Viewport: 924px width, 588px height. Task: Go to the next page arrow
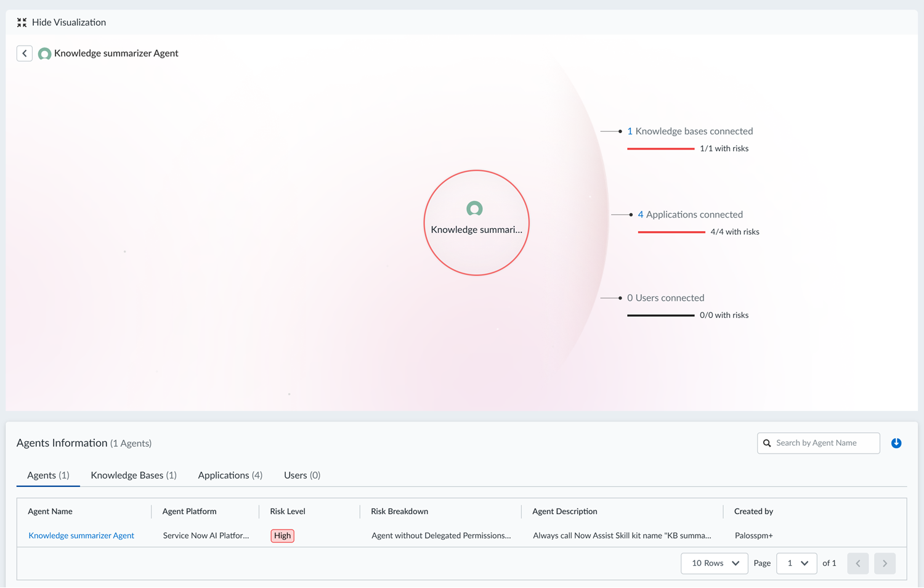[x=885, y=563]
